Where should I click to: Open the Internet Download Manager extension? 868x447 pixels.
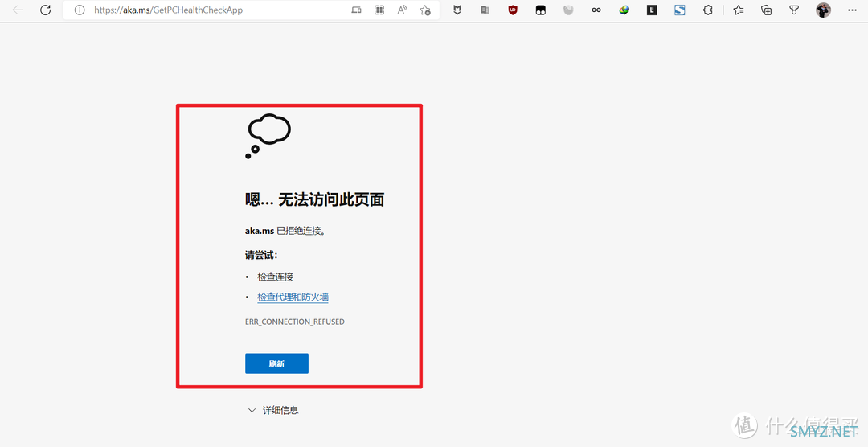coord(624,10)
